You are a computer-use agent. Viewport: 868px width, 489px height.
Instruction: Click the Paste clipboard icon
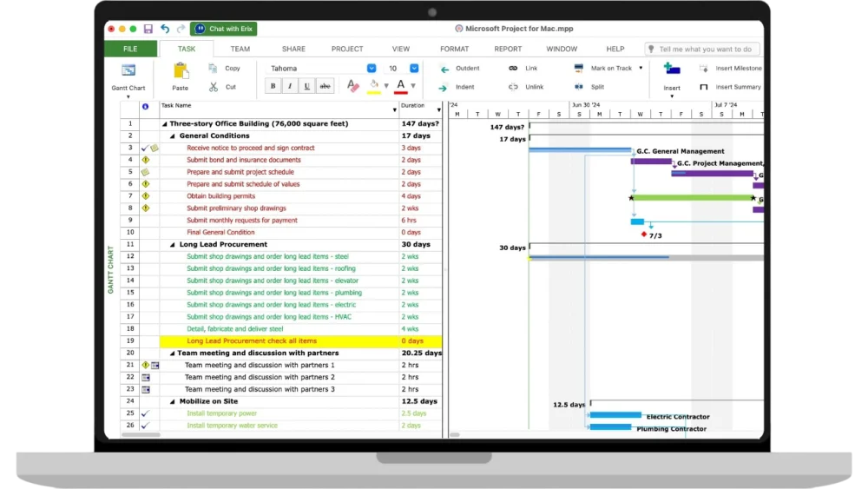click(x=180, y=71)
